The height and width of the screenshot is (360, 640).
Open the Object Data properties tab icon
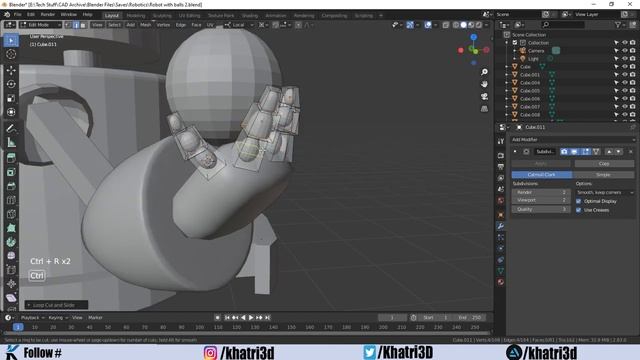point(501,271)
